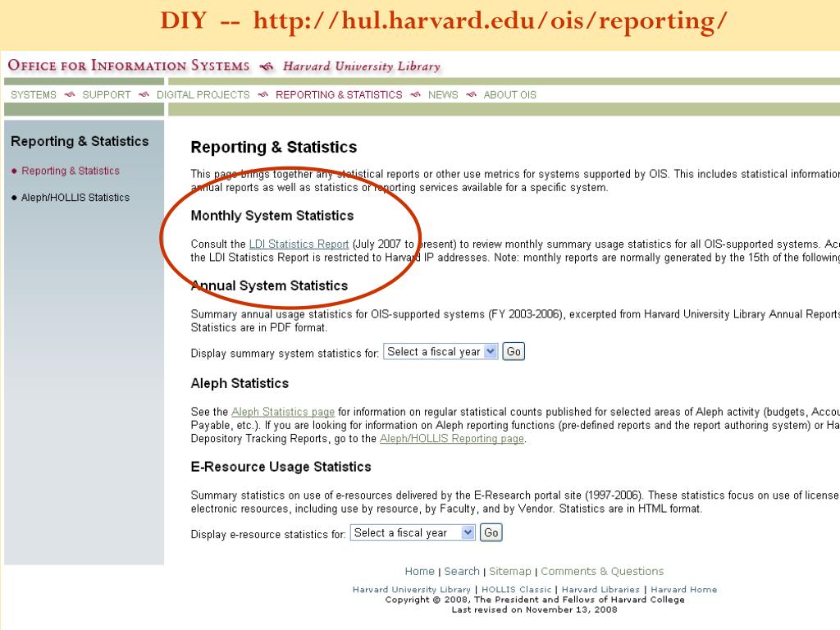This screenshot has width=840, height=630.
Task: Click the 'Display e-resource statistics for:' label
Action: (268, 534)
